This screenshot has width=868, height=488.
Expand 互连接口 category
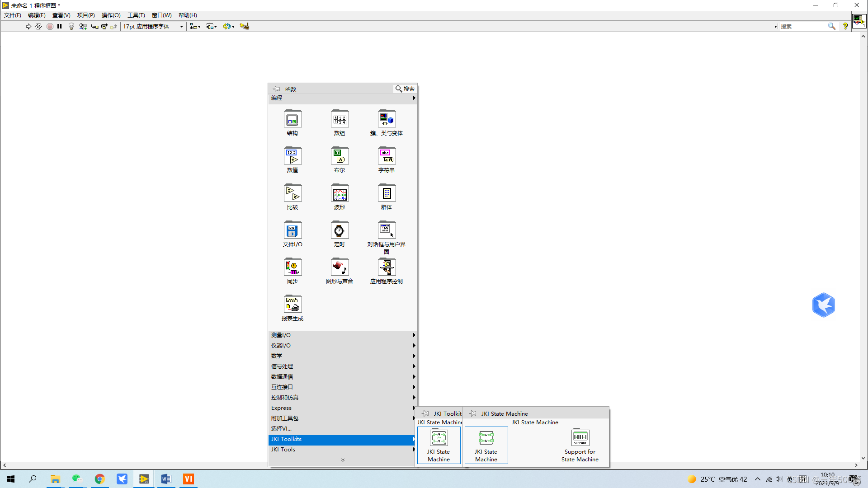click(343, 387)
